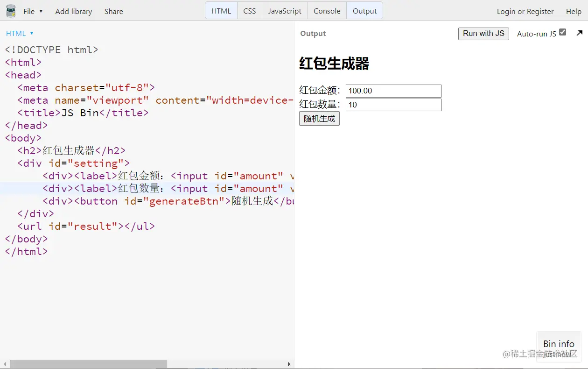
Task: Click the <h2>红包生成器</h2> code line
Action: (x=71, y=151)
